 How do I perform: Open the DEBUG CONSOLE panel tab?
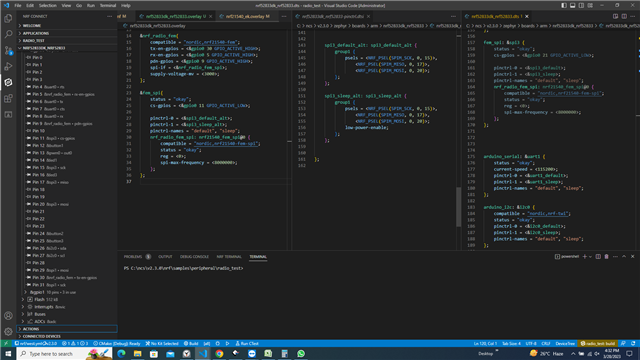[194, 257]
